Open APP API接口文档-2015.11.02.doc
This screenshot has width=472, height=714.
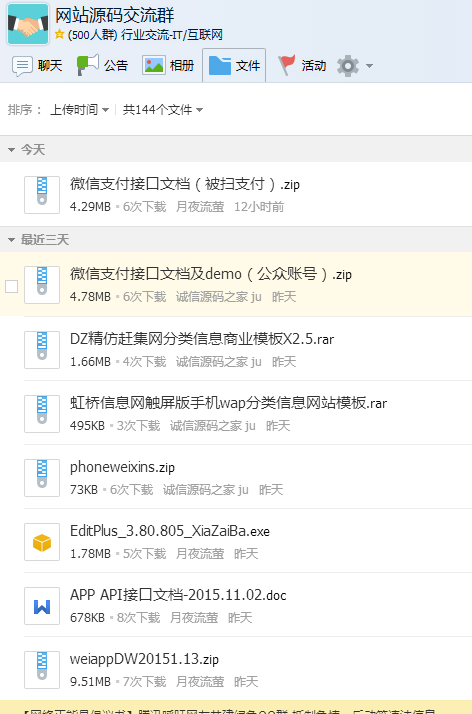pos(178,595)
